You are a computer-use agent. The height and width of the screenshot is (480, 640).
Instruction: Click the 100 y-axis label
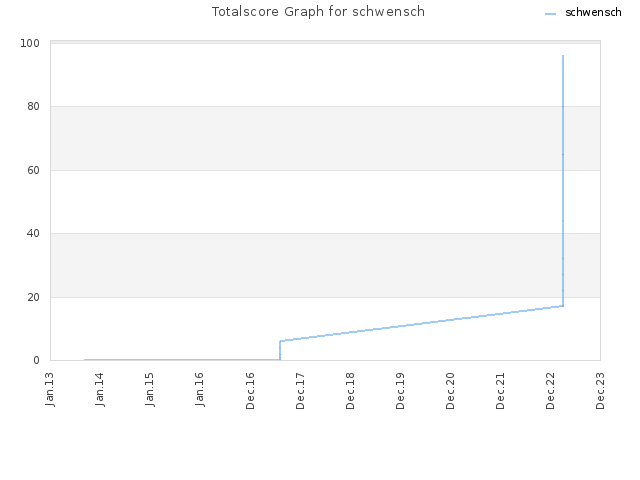(x=30, y=43)
